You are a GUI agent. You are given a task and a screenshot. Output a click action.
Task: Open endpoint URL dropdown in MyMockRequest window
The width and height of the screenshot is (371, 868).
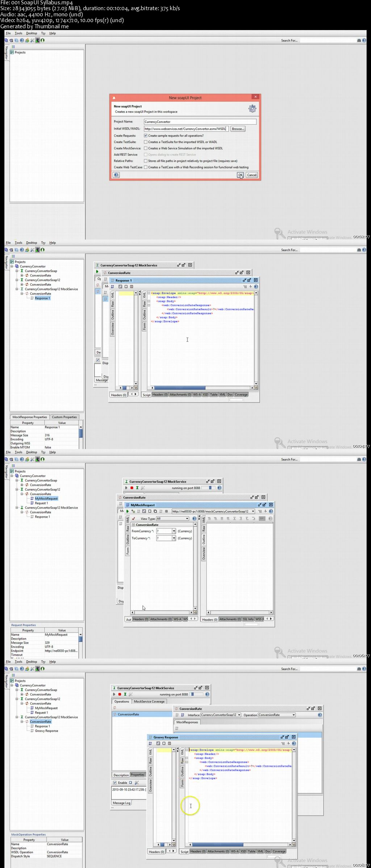point(253,511)
